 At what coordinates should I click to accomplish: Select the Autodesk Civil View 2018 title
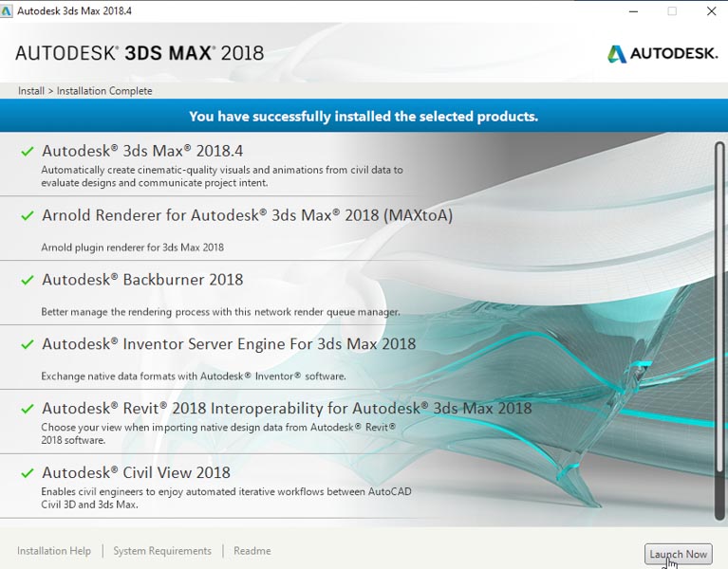click(x=136, y=473)
